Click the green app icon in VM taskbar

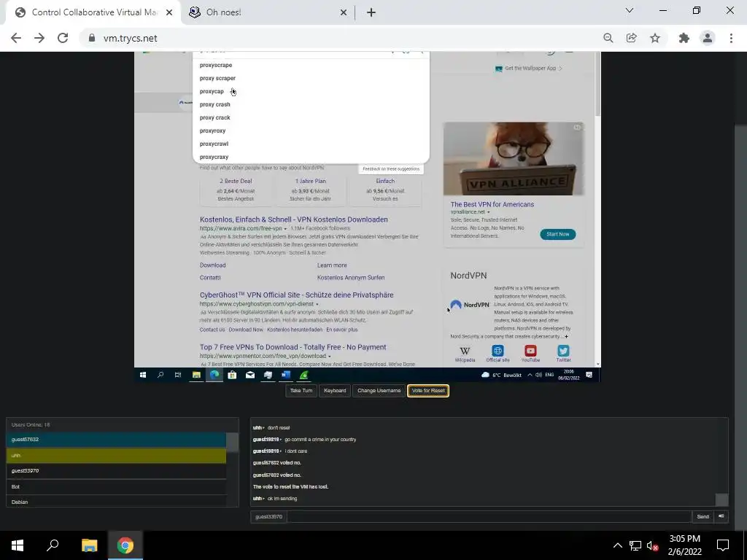point(304,375)
